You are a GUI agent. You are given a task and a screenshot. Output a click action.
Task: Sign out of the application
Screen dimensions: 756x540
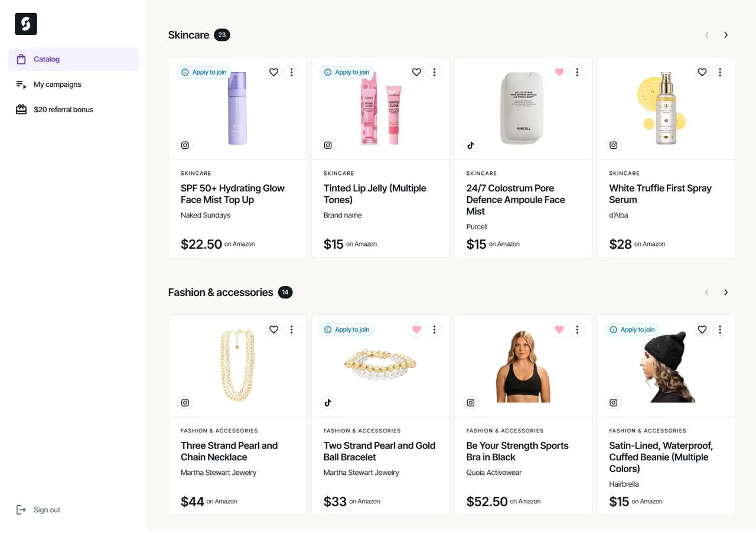click(47, 509)
